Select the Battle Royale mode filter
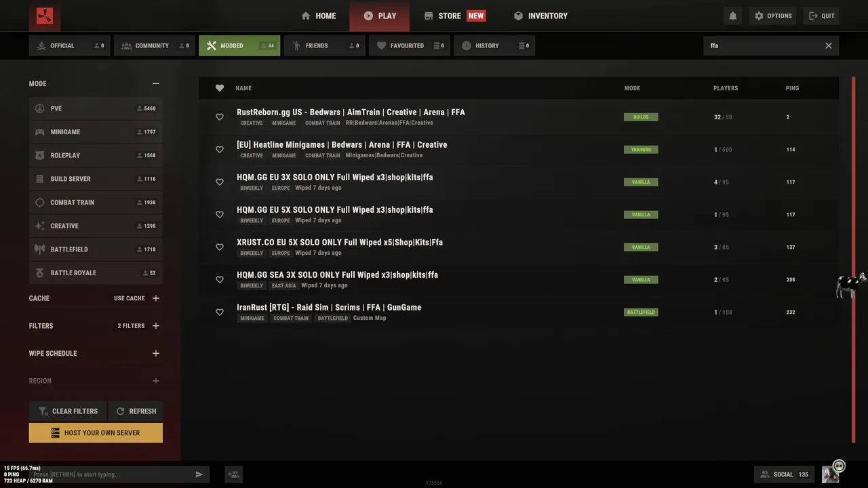 96,273
